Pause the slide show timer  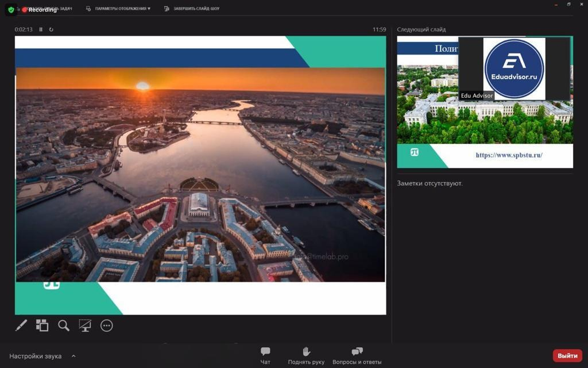[x=41, y=29]
